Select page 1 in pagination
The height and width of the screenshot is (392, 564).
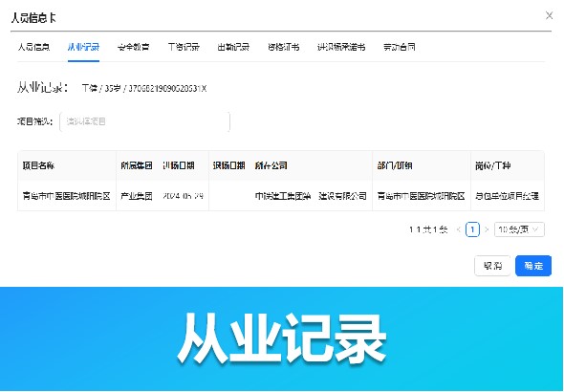point(472,229)
